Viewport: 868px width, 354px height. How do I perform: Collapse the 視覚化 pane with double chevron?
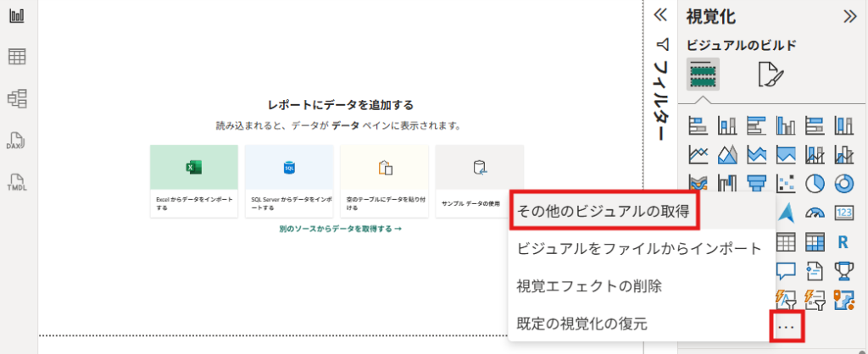[849, 16]
